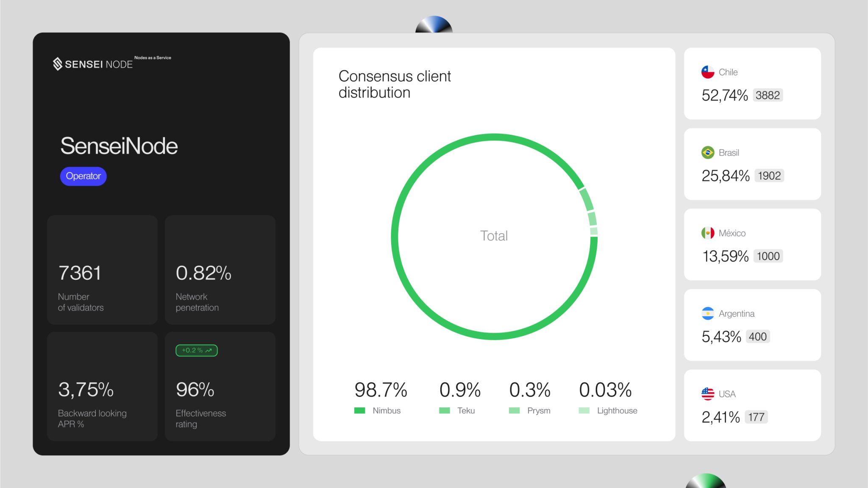Click the Operator badge button
The image size is (868, 488).
coord(83,176)
